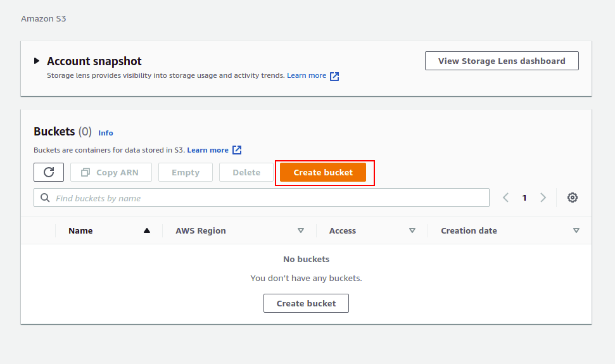The image size is (615, 364).
Task: Click the orange Create bucket button
Action: pos(323,172)
